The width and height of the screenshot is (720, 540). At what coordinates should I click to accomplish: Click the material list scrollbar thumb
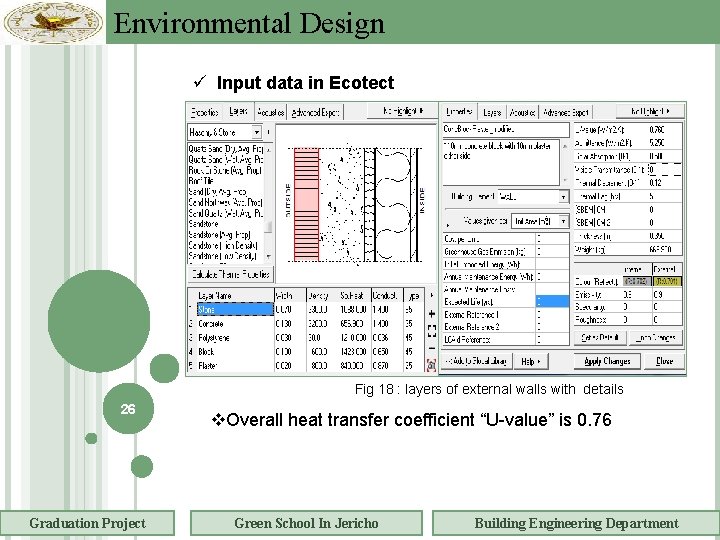(x=269, y=226)
